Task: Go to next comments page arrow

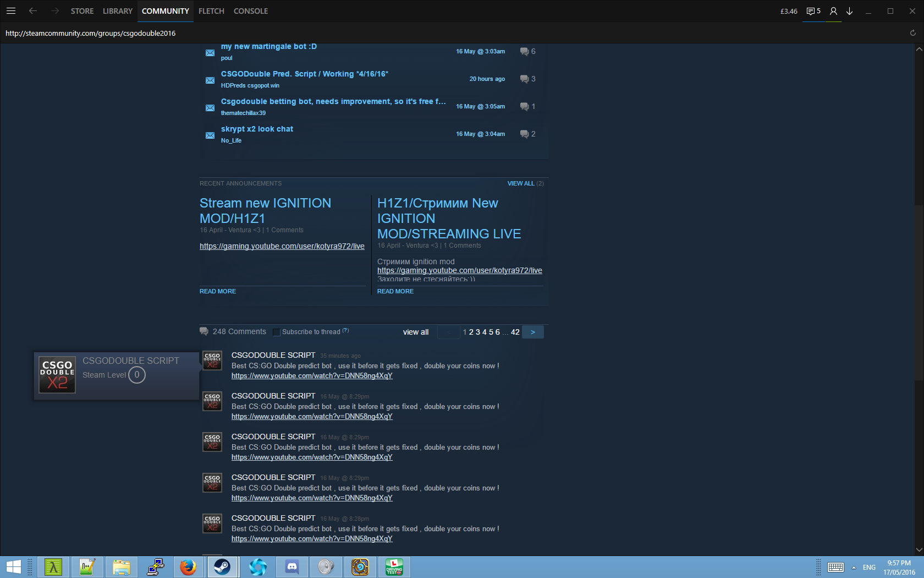Action: pyautogui.click(x=532, y=332)
